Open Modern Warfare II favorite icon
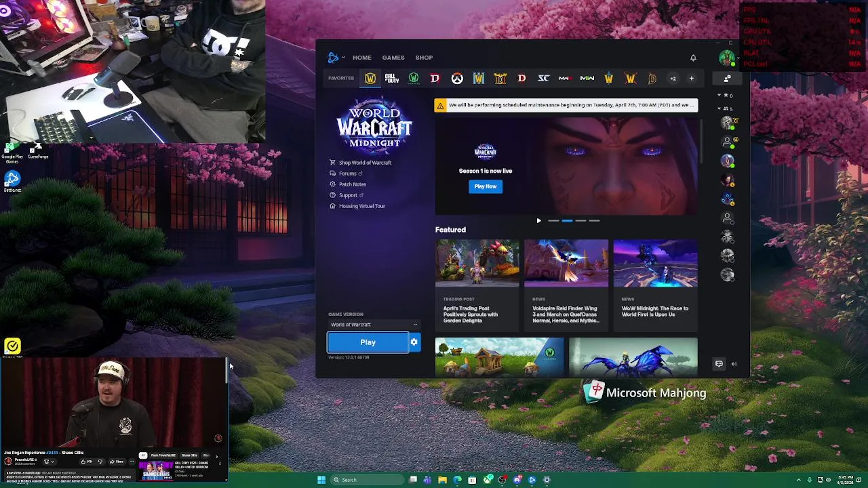The image size is (868, 488). (x=587, y=79)
